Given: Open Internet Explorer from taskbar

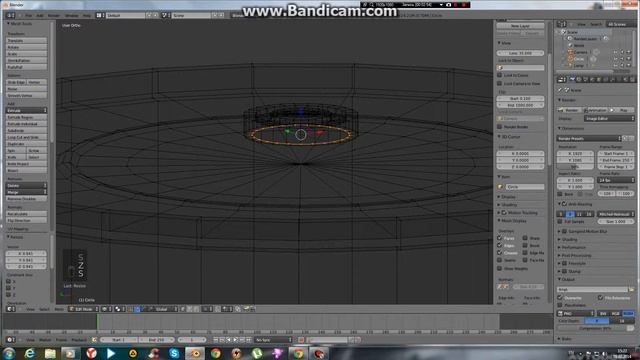Looking at the screenshot, I should pos(29,353).
